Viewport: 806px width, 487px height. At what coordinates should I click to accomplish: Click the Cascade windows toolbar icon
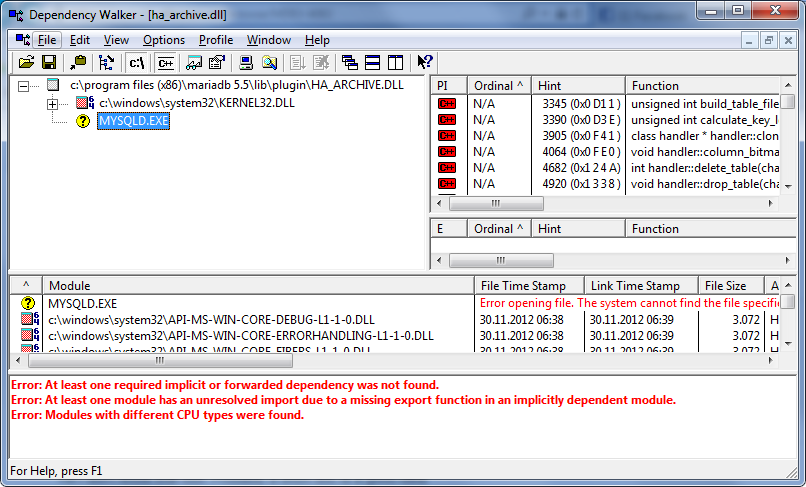349,63
